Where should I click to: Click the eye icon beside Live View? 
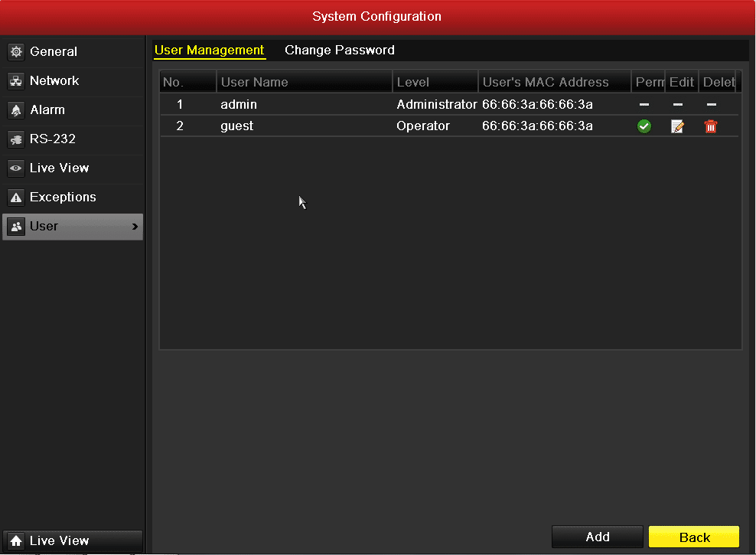coord(16,168)
